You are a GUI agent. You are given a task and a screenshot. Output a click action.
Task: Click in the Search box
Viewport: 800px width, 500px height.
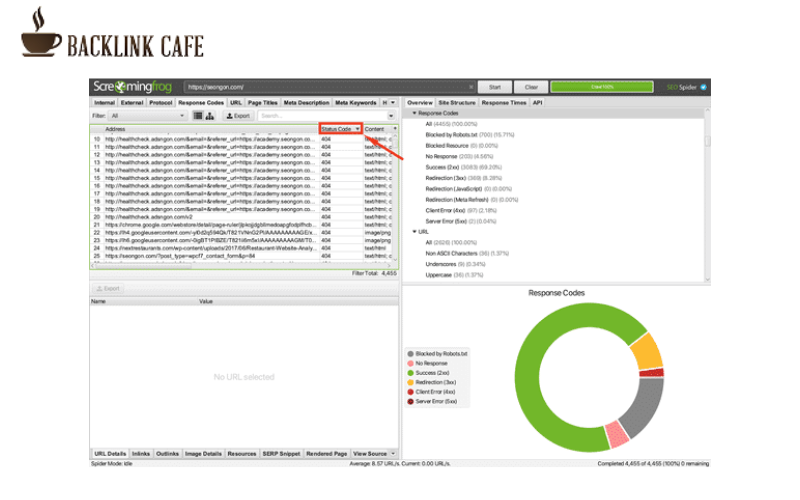[322, 116]
